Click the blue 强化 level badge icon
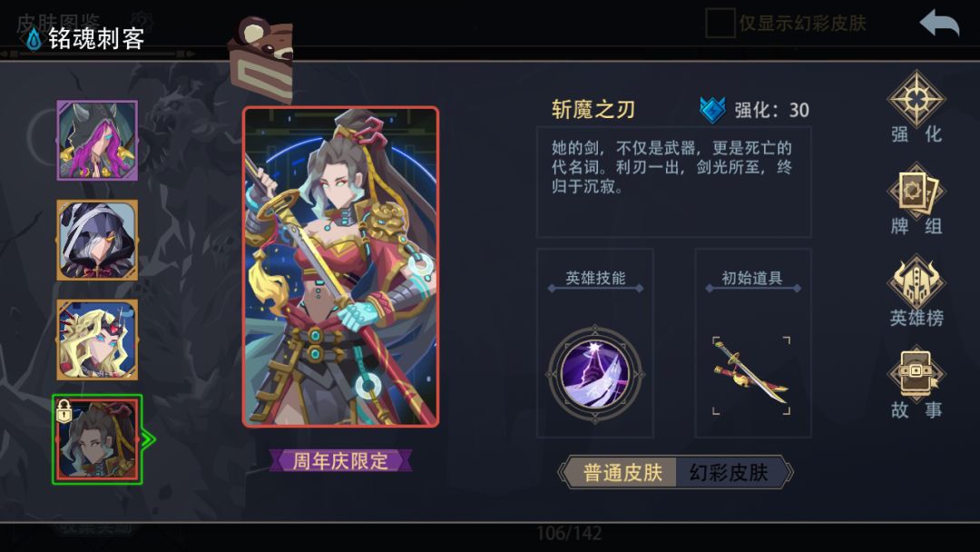This screenshot has width=980, height=552. (712, 110)
